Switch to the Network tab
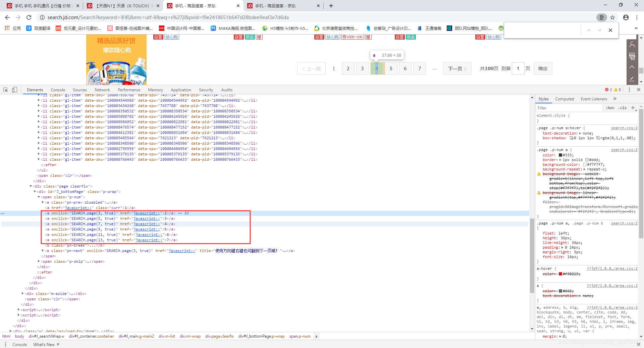Screen dimensions: 644x348 coord(102,90)
